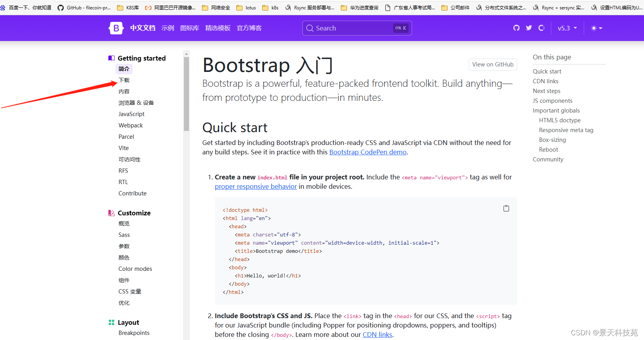Open 官方博客 nav item
Image resolution: width=644 pixels, height=340 pixels.
coord(249,28)
